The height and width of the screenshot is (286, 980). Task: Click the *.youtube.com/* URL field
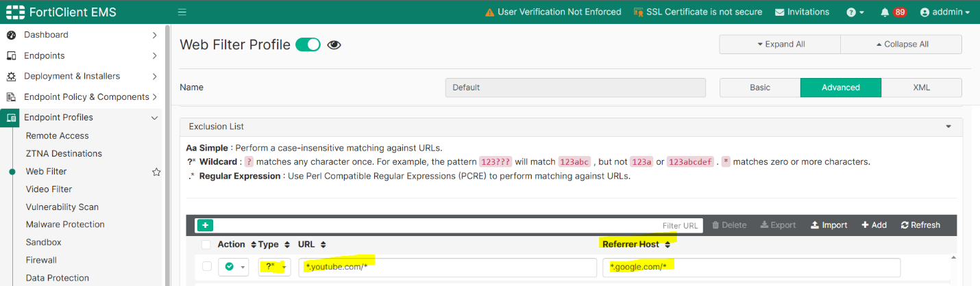click(x=448, y=267)
